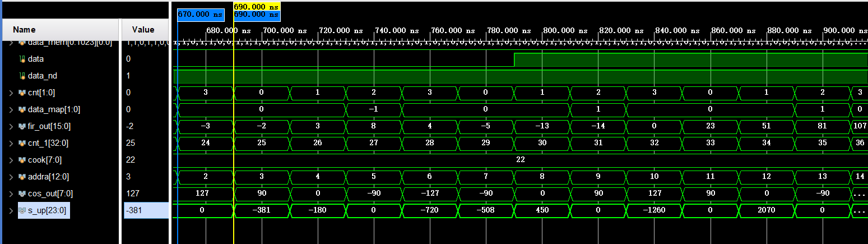
Task: Click the data signal icon
Action: pyautogui.click(x=22, y=59)
